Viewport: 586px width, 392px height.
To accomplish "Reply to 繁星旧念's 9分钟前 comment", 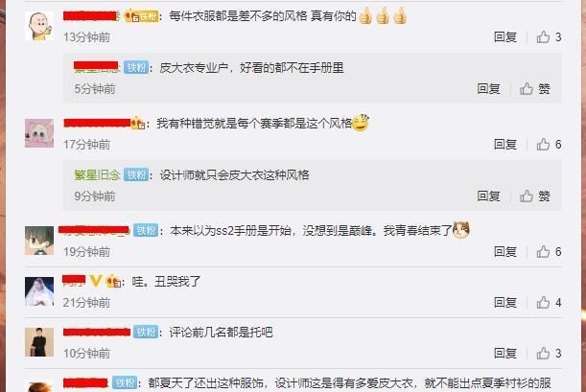I will click(488, 196).
